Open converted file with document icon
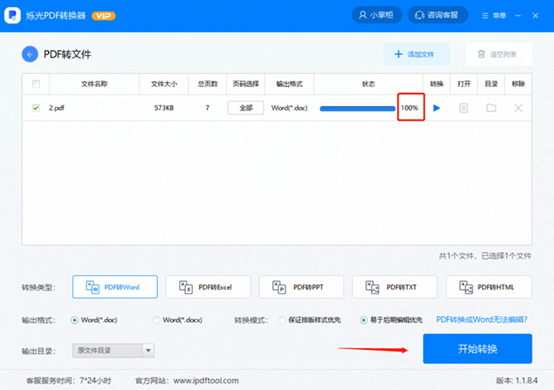The image size is (554, 390). [x=464, y=108]
